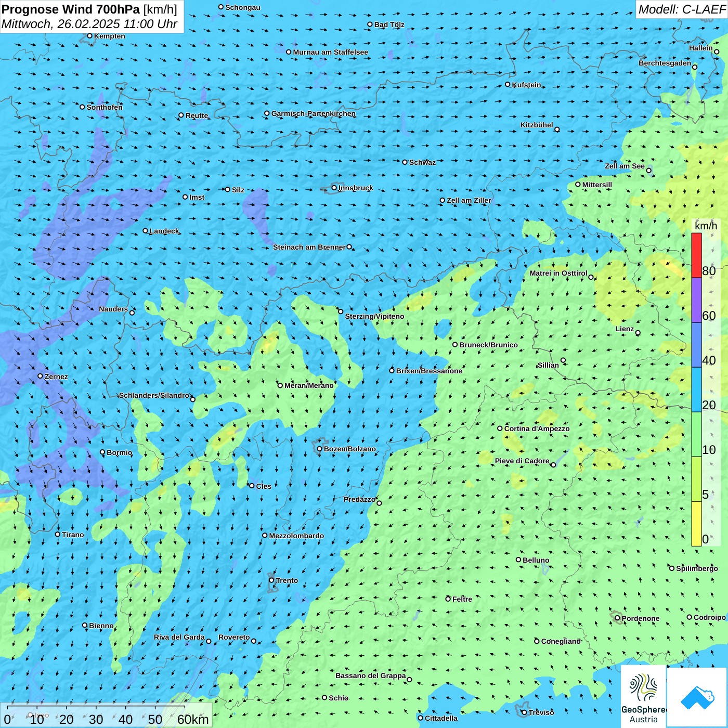Click the Kufstein city marker
Viewport: 728px width, 728px height.
point(508,84)
